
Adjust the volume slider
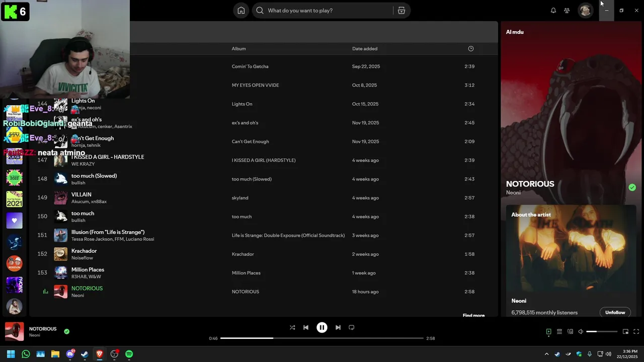coord(602,332)
